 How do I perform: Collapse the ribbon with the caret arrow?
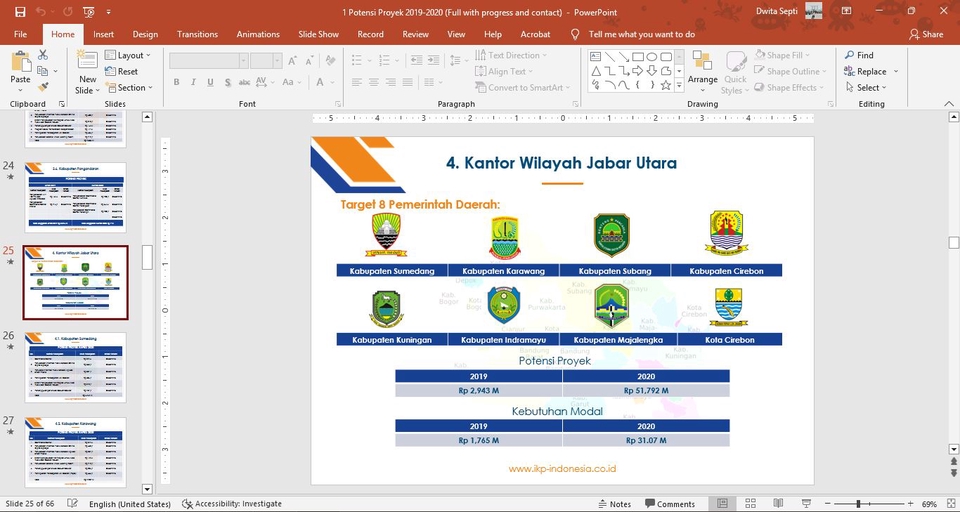949,104
